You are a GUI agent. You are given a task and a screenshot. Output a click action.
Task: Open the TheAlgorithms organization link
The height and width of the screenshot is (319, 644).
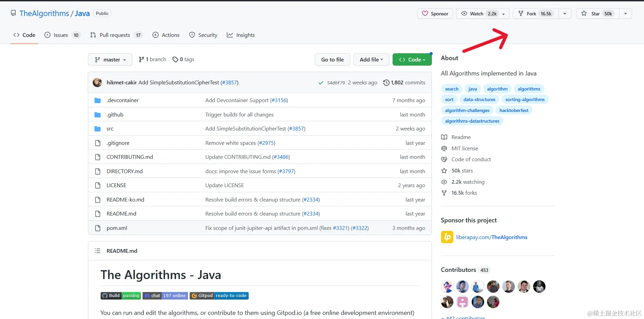pyautogui.click(x=44, y=13)
